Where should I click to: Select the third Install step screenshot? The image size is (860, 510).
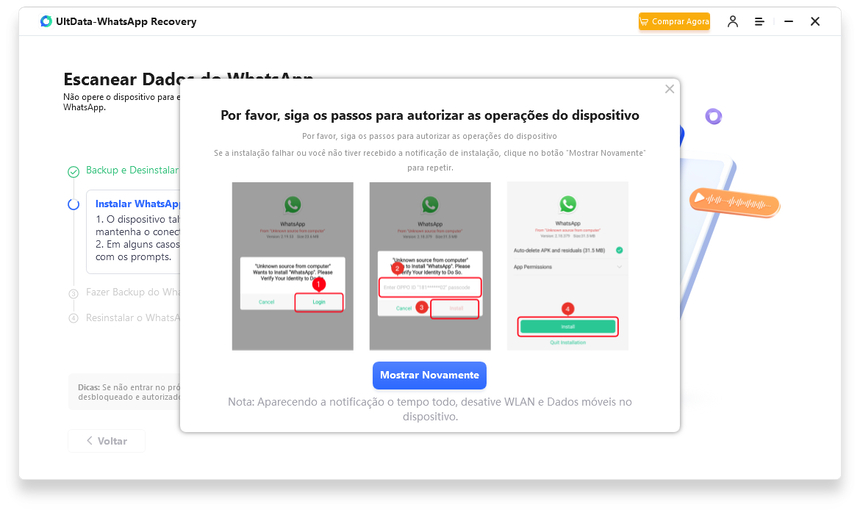(568, 266)
